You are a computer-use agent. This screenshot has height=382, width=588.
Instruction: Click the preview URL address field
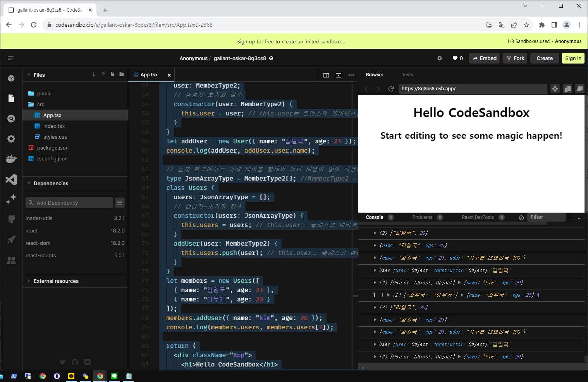[473, 89]
